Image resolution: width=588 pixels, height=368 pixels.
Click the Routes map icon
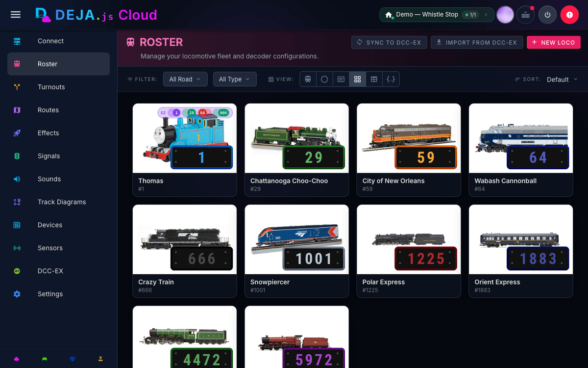point(17,110)
